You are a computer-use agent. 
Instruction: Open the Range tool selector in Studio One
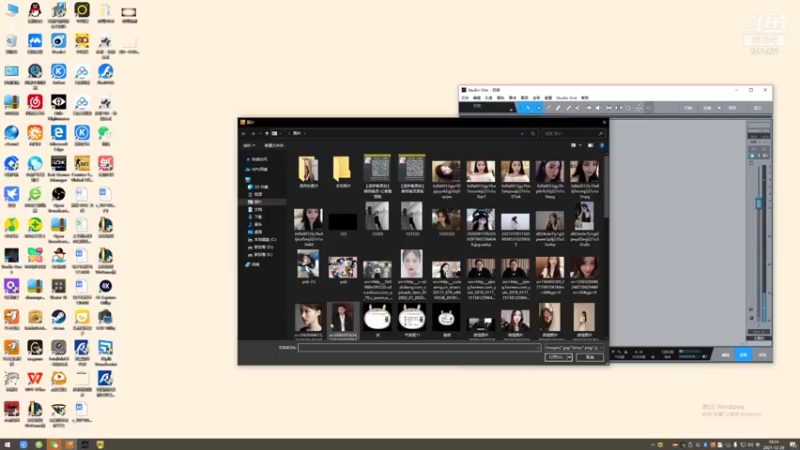pyautogui.click(x=539, y=108)
